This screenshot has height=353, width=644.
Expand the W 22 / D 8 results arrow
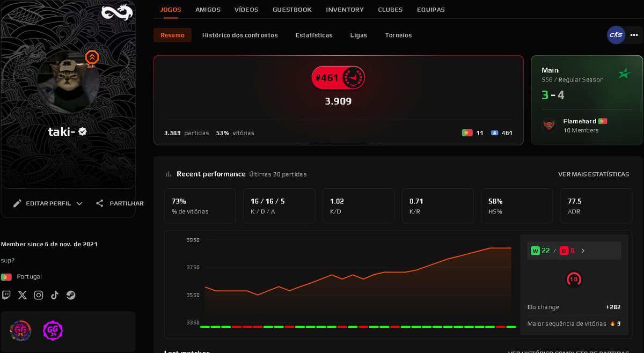click(583, 251)
